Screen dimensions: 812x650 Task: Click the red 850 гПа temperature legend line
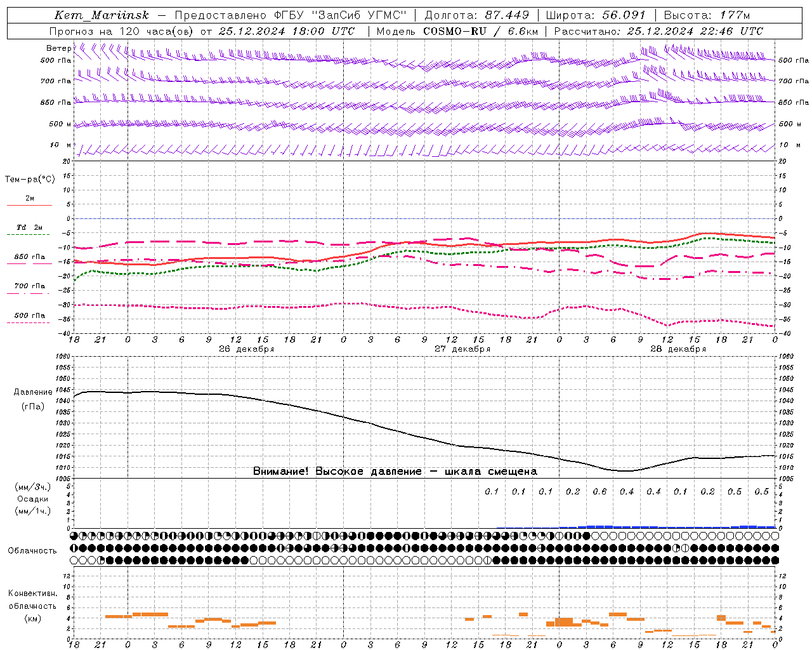pos(30,263)
